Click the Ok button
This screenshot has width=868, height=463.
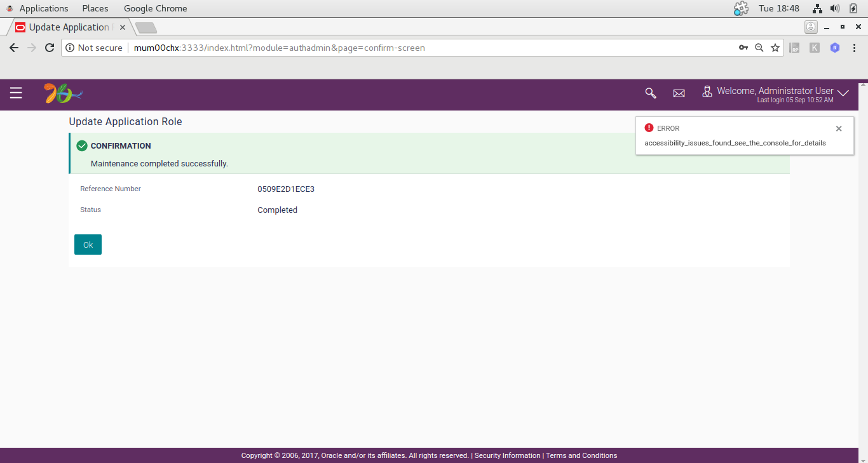(x=88, y=245)
